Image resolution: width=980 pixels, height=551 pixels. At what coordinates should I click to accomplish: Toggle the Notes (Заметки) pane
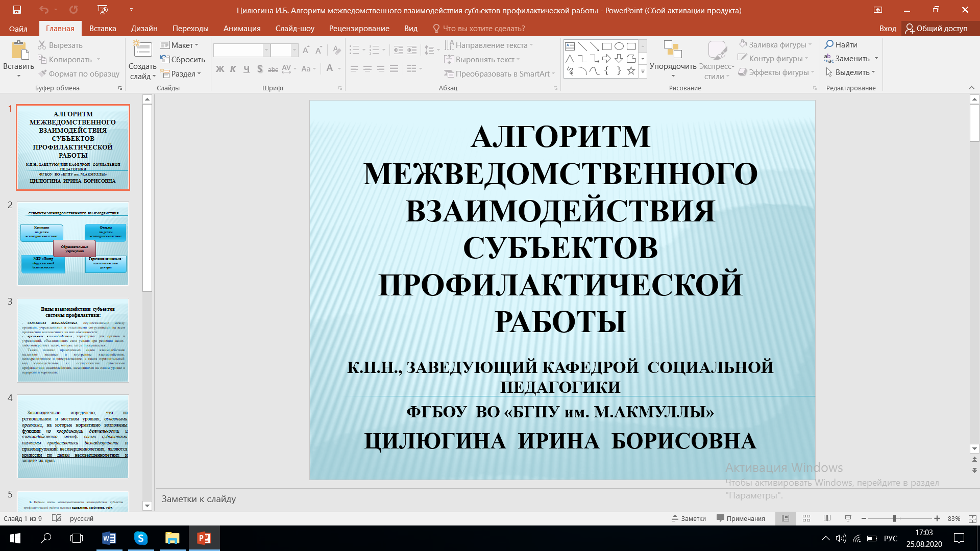click(x=689, y=518)
